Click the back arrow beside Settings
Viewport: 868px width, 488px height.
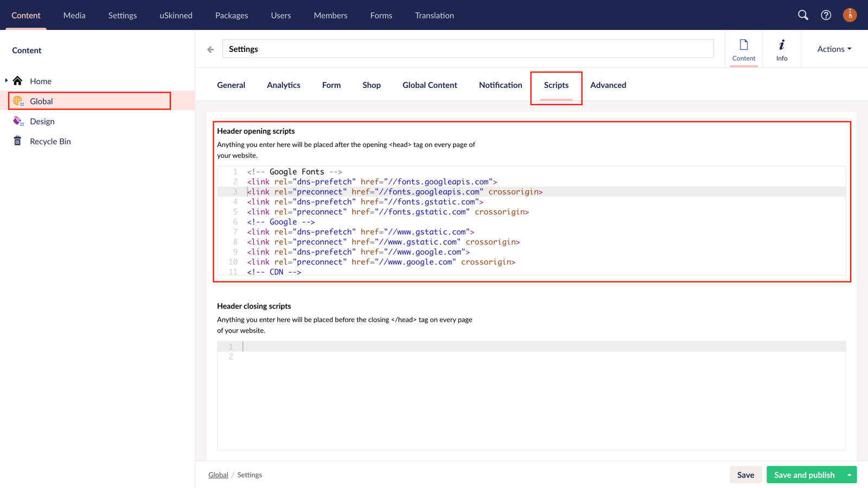coord(210,49)
